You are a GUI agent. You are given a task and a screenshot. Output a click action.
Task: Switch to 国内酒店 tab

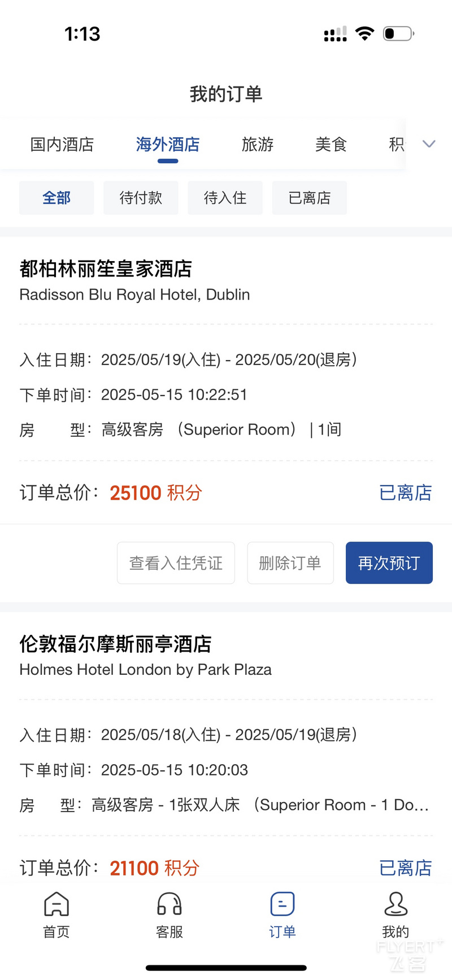tap(62, 144)
